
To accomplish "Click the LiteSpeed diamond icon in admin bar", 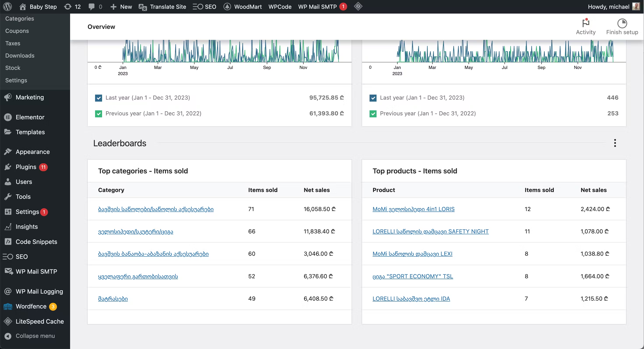I will 358,7.
